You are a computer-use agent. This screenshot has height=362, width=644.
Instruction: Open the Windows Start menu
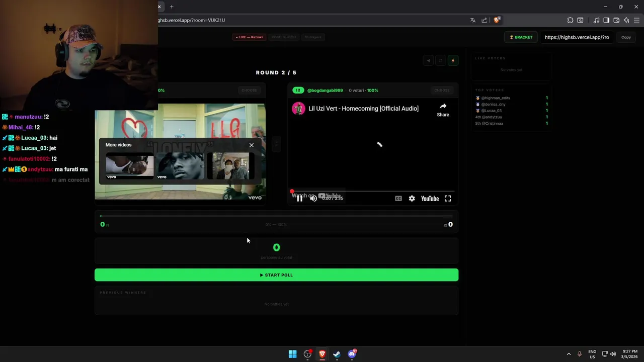292,354
